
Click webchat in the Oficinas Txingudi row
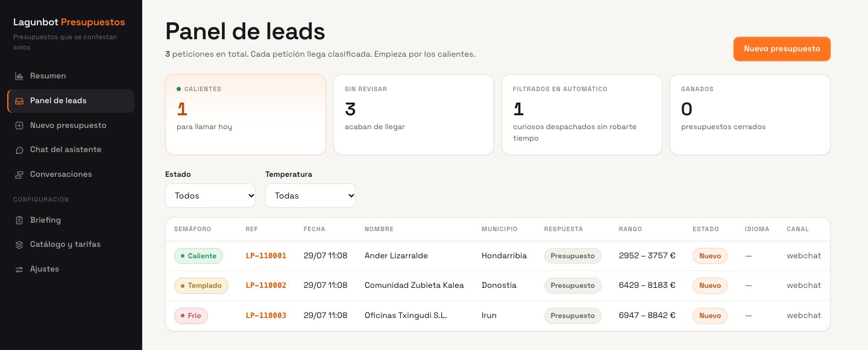tap(804, 316)
